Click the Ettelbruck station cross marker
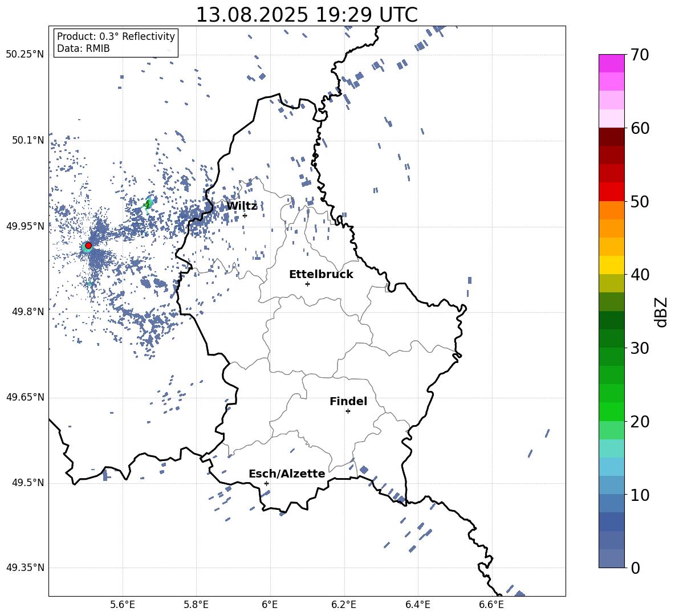Screen dimensions: 675x616 coord(307,284)
